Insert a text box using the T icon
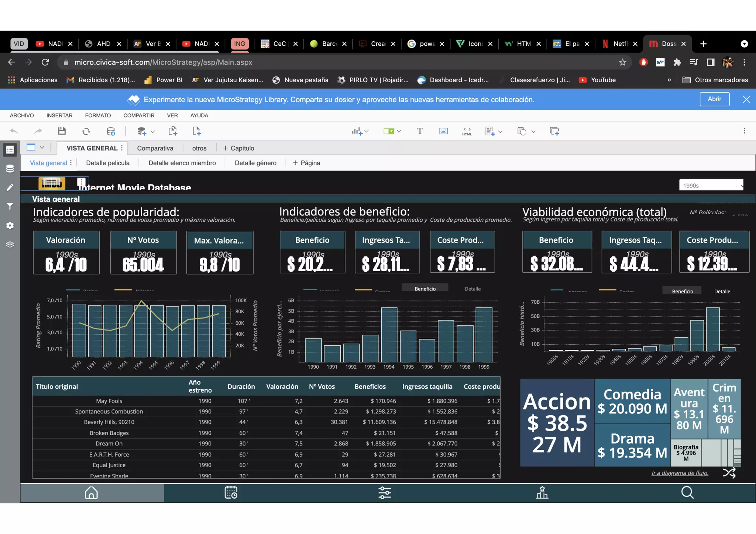The width and height of the screenshot is (756, 534). point(420,131)
